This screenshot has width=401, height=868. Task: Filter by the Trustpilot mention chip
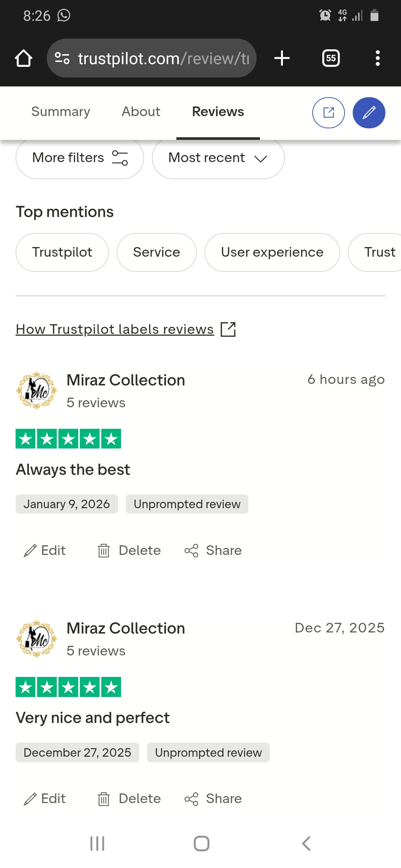coord(62,252)
